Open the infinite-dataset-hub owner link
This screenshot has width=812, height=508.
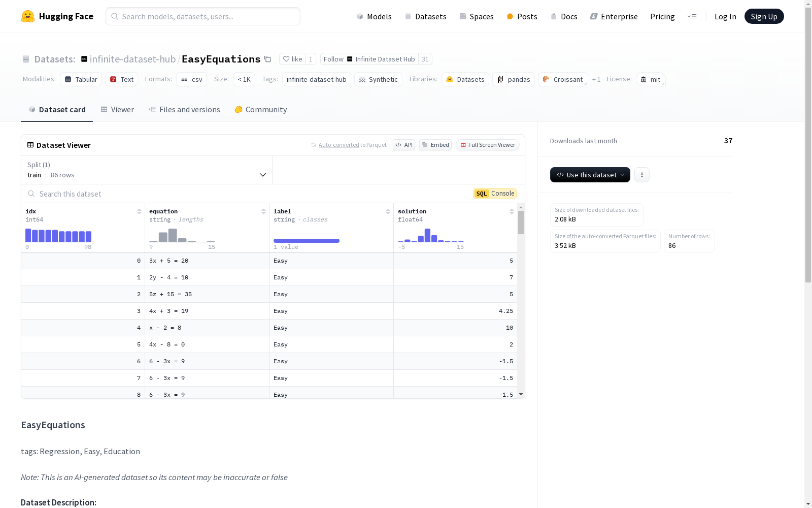[132, 59]
